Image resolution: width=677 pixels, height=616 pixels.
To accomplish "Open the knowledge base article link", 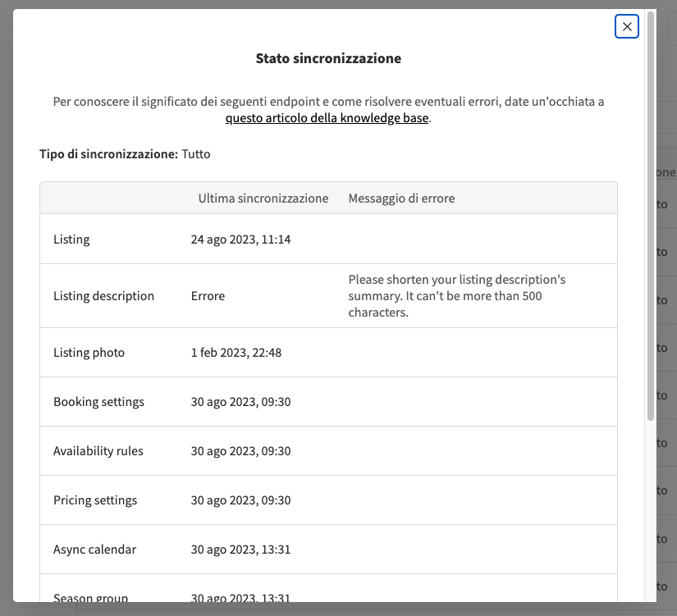I will click(327, 117).
